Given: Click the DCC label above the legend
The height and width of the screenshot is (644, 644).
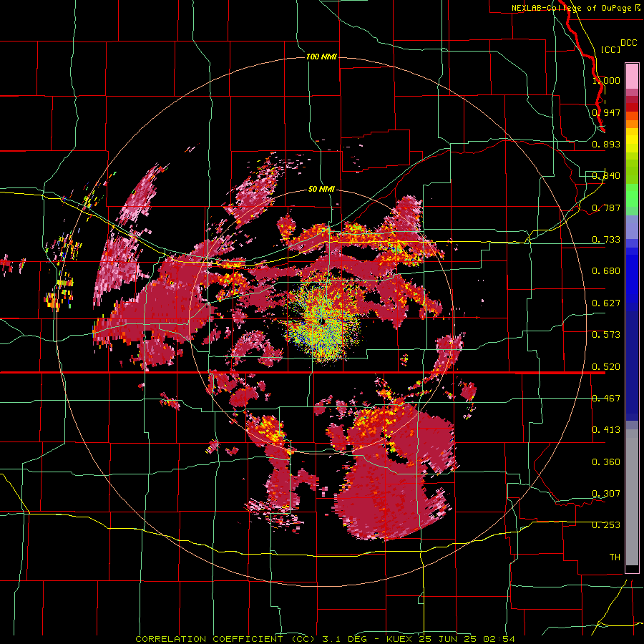Looking at the screenshot, I should pyautogui.click(x=628, y=43).
